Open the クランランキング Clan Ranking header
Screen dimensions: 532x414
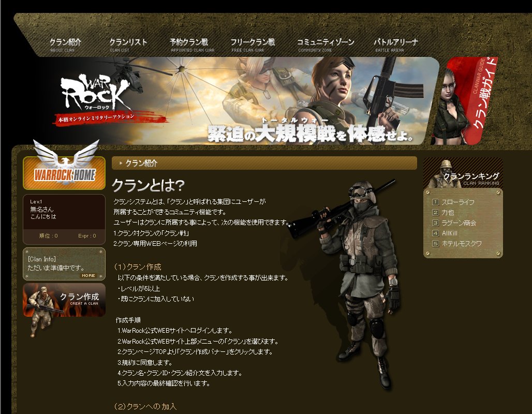(x=463, y=173)
